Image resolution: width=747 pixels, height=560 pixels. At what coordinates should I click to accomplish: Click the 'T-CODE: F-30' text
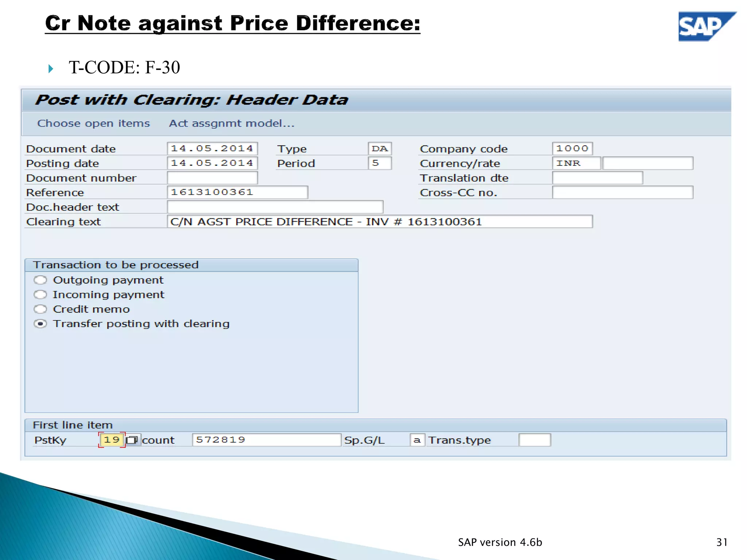coord(124,67)
